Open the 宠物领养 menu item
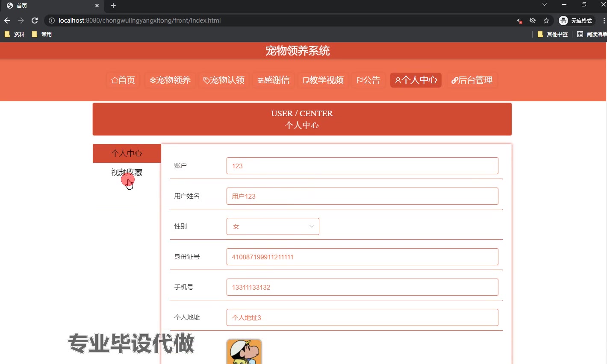The image size is (607, 364). point(170,80)
